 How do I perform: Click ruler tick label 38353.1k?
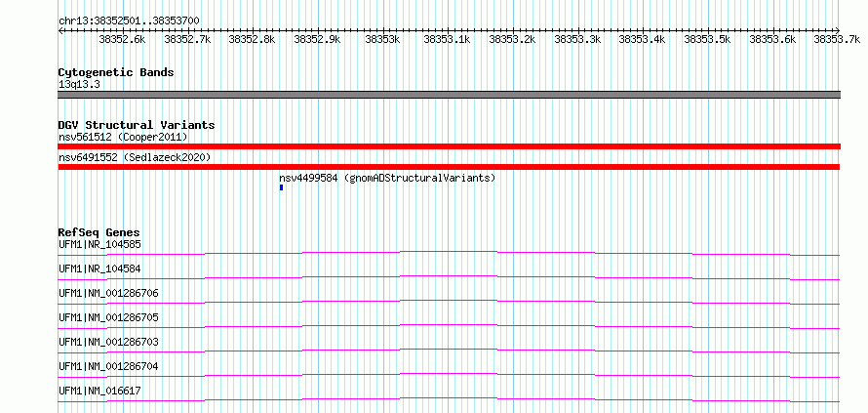[x=448, y=39]
